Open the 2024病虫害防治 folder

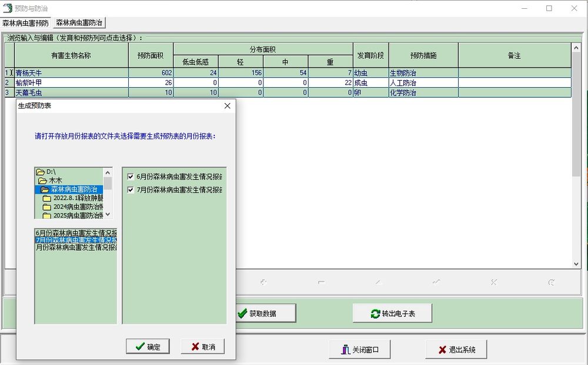click(x=73, y=207)
